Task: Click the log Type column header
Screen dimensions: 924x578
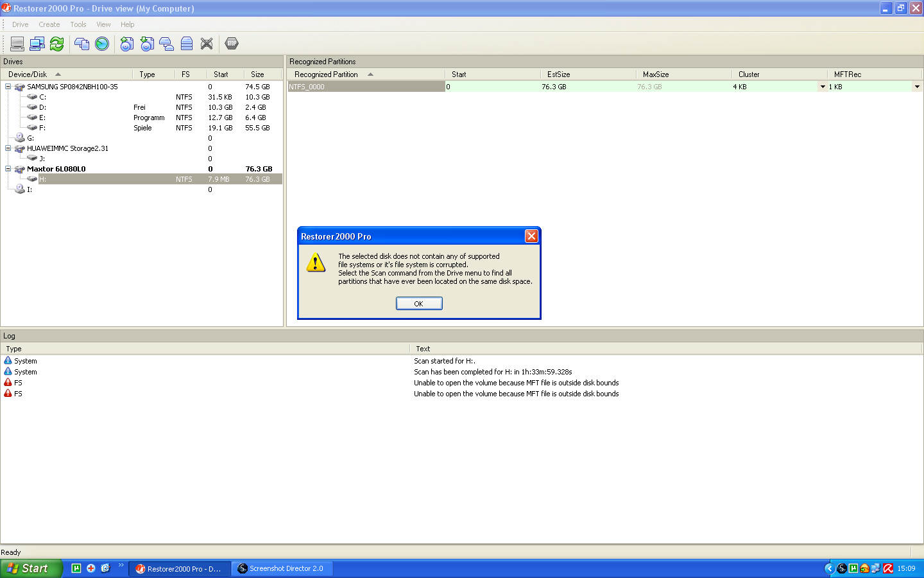Action: (205, 349)
